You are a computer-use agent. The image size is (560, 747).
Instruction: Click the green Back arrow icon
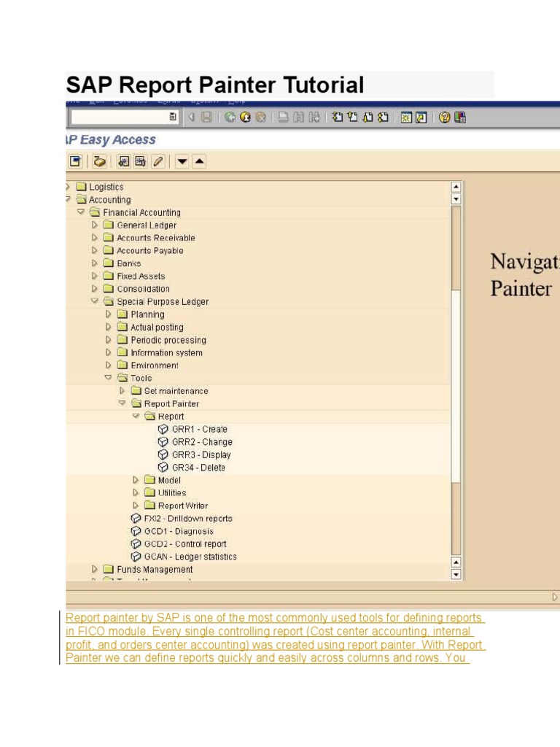(x=230, y=117)
